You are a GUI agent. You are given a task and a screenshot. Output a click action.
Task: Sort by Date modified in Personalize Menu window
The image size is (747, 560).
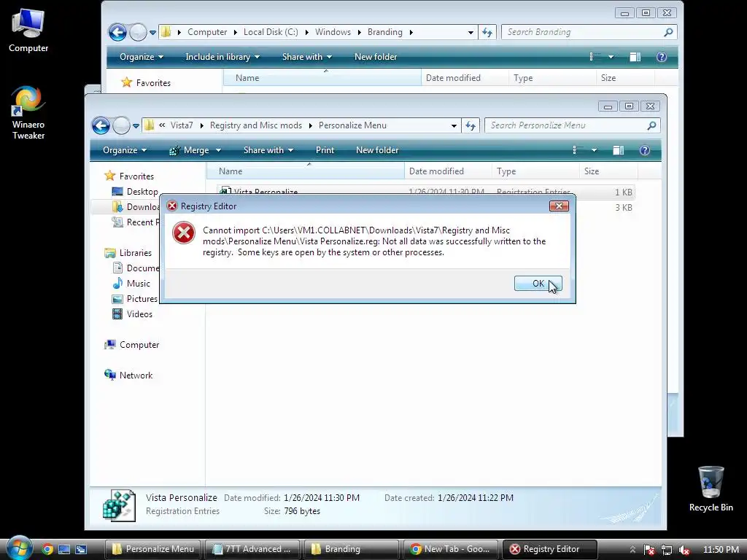click(x=448, y=171)
